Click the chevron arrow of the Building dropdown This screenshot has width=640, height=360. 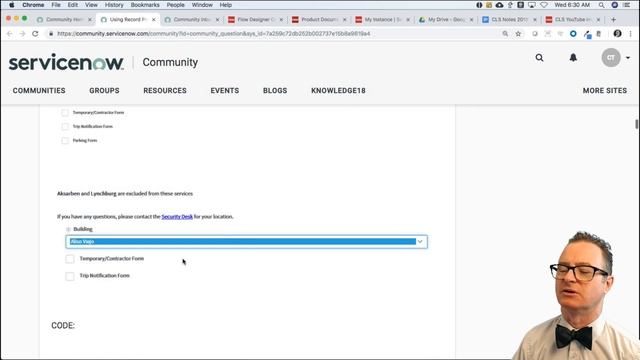pos(420,242)
